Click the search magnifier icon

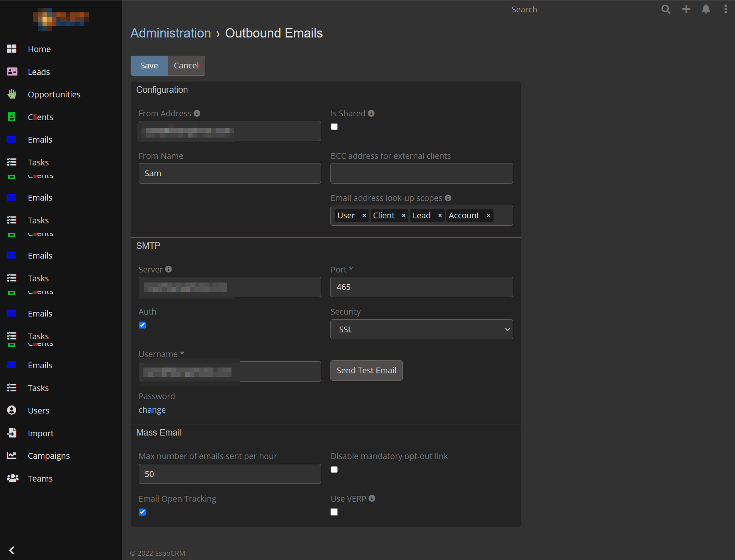(x=665, y=9)
